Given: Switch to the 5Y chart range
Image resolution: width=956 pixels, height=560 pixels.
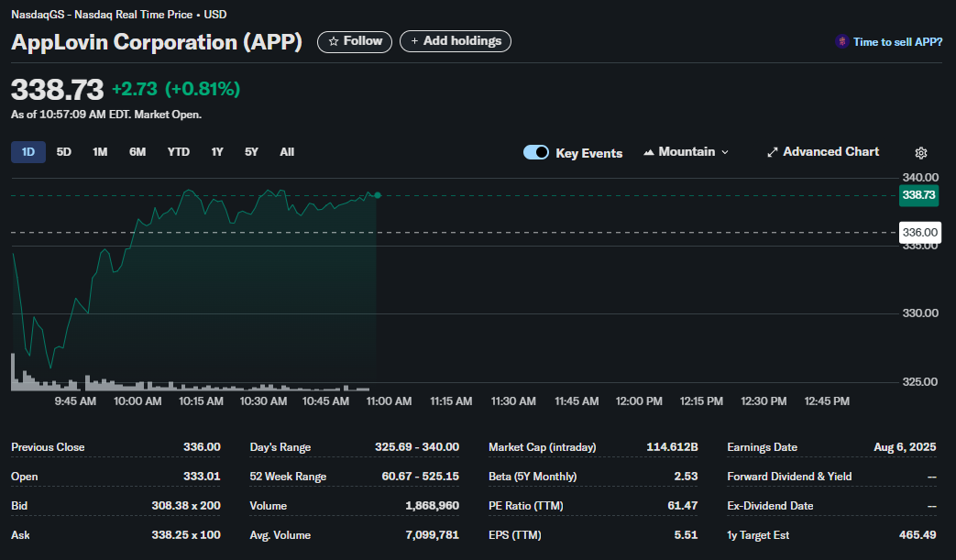Looking at the screenshot, I should tap(251, 152).
